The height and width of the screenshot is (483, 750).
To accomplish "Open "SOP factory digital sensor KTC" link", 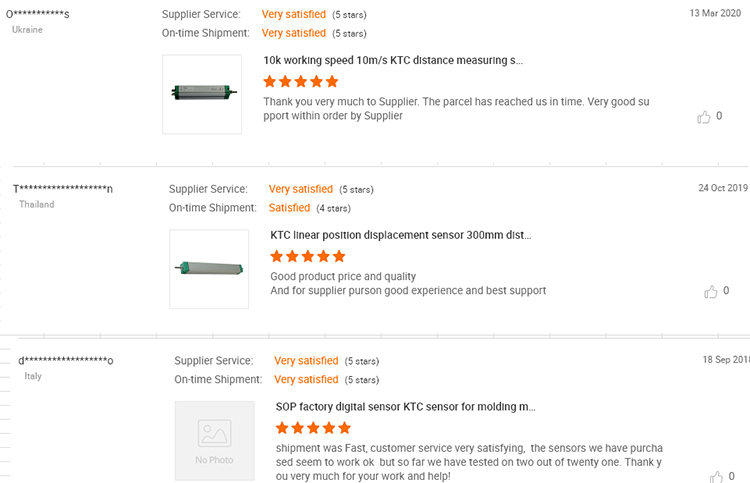I will click(405, 407).
